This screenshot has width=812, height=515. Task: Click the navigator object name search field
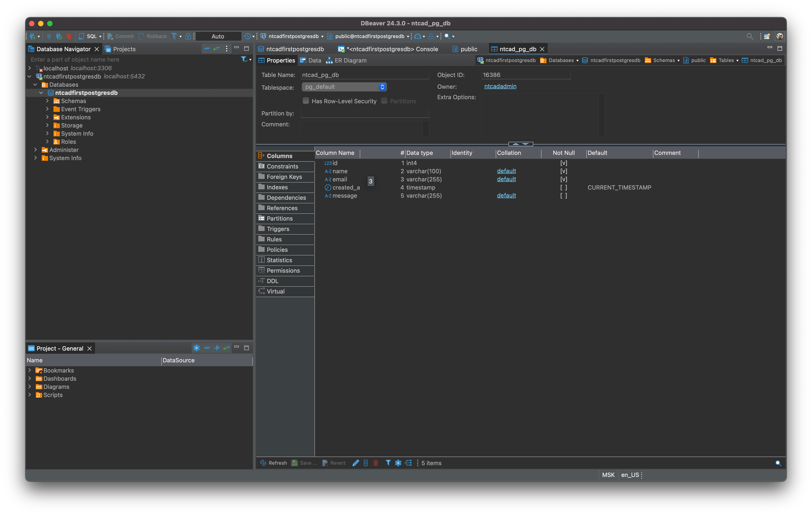click(x=133, y=59)
